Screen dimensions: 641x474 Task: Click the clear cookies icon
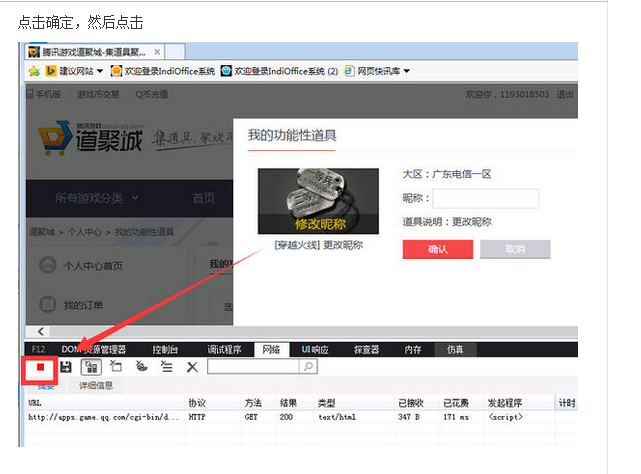point(141,366)
